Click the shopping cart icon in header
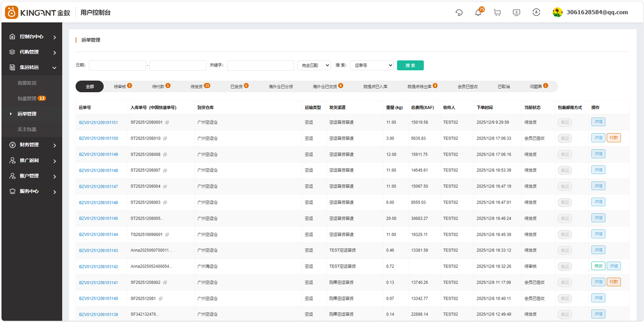The height and width of the screenshot is (322, 644). [x=497, y=13]
